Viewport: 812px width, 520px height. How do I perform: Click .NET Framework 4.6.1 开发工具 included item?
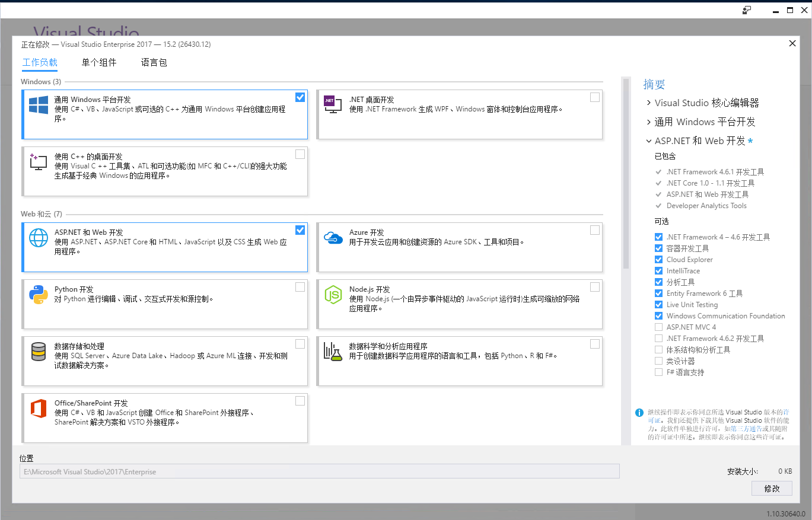coord(715,172)
